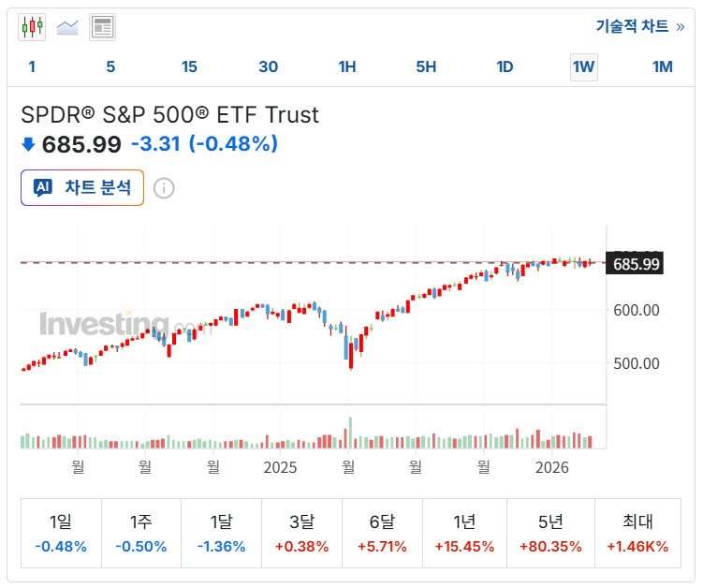The image size is (703, 588).
Task: Click the 685.99 price label on axis
Action: click(635, 264)
